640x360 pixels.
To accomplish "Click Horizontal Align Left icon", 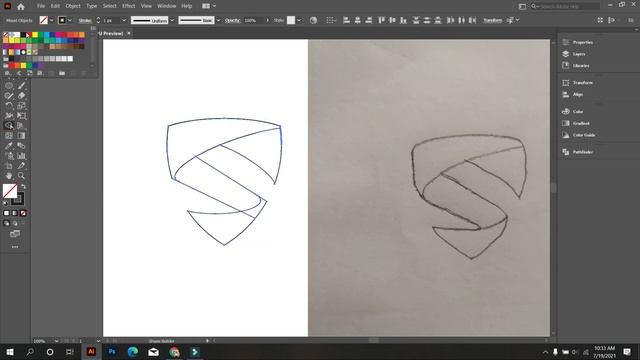I will [x=346, y=20].
